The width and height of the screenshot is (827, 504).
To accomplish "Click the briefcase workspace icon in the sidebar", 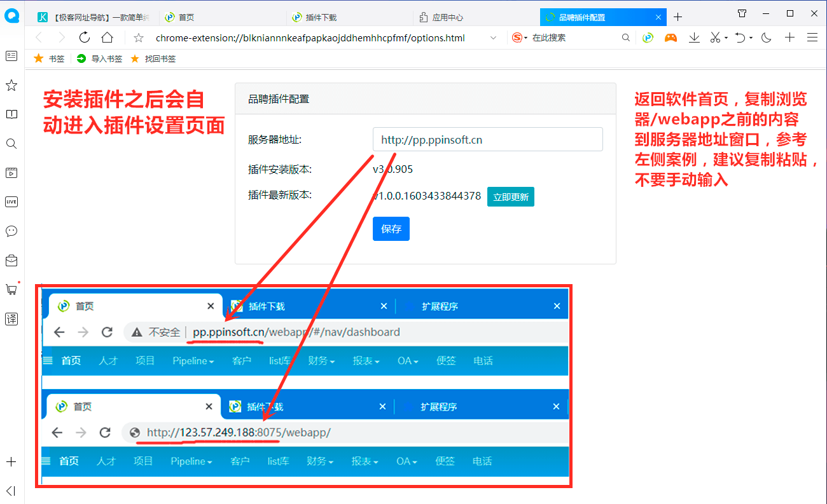I will 11,260.
